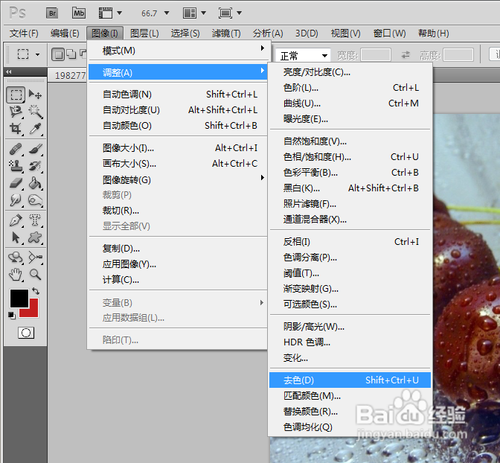Viewport: 500px width, 463px height.
Task: Open the 正常 style dropdown
Action: pyautogui.click(x=303, y=55)
